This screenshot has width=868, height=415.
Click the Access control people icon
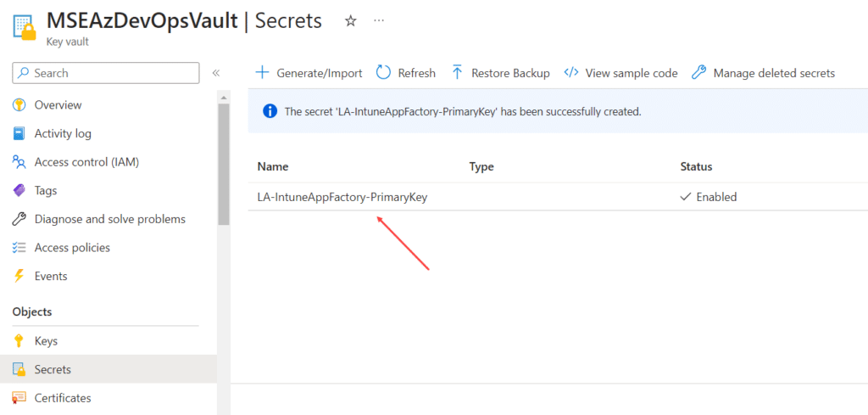coord(19,162)
